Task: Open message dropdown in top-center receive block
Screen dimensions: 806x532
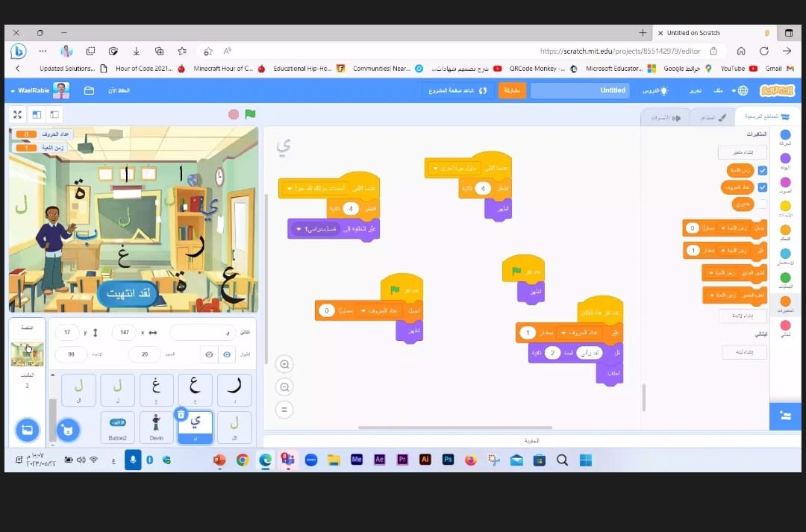Action: (x=454, y=169)
